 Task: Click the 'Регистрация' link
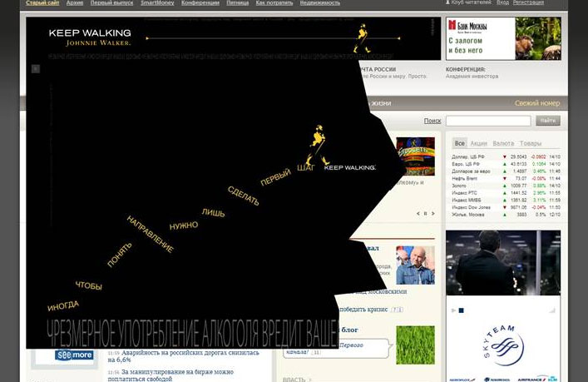pyautogui.click(x=528, y=2)
